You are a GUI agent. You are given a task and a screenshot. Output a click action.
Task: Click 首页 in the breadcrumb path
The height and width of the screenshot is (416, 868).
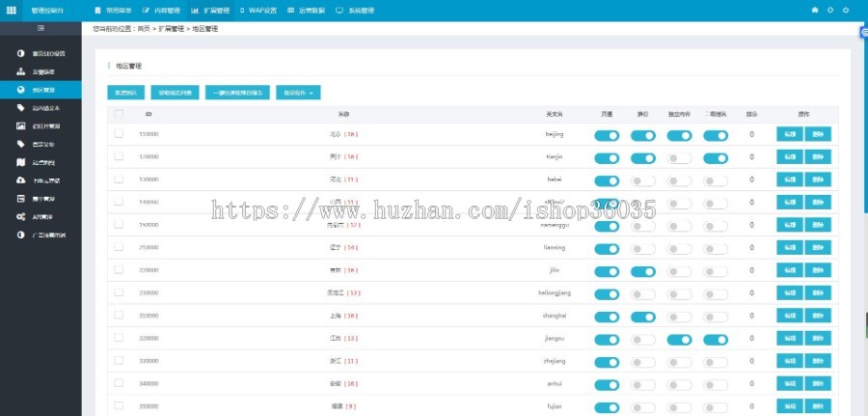click(x=144, y=29)
